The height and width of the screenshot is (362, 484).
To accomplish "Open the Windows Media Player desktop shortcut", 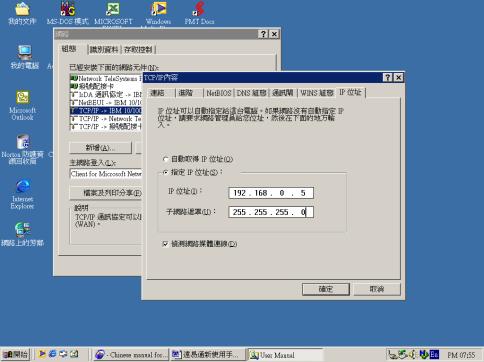I will (159, 13).
